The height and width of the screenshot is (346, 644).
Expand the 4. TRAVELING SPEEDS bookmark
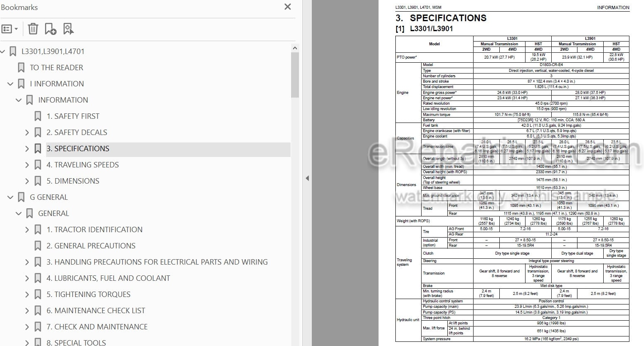coord(27,165)
